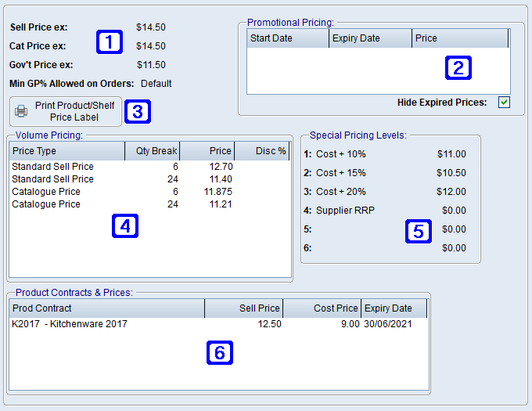Click special pricing level Cost + 15%
This screenshot has height=411, width=532.
[341, 173]
